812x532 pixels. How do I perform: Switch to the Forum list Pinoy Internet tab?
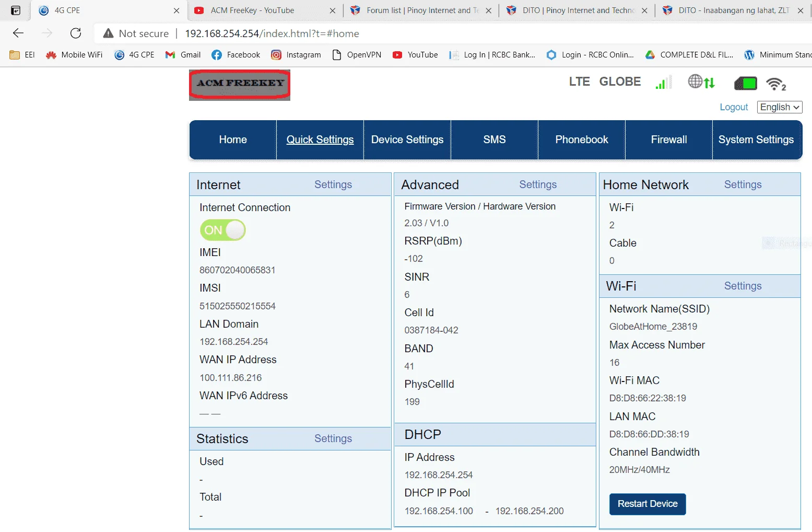tap(421, 10)
